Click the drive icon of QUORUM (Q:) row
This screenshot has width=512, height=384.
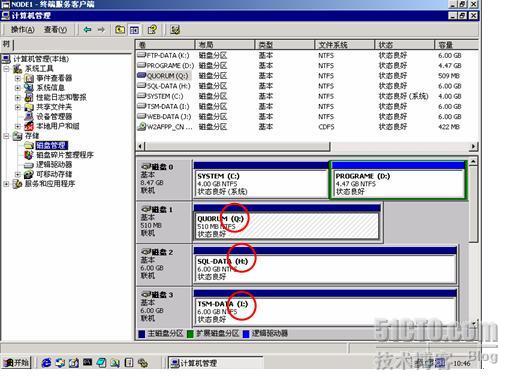click(x=142, y=75)
